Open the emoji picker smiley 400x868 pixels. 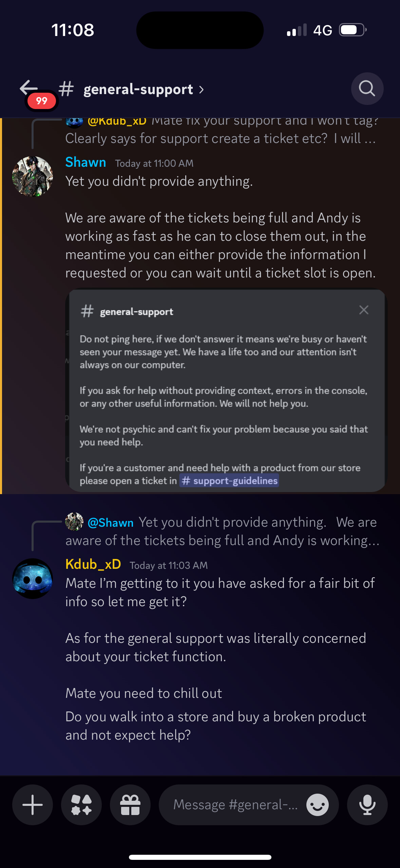pyautogui.click(x=317, y=804)
